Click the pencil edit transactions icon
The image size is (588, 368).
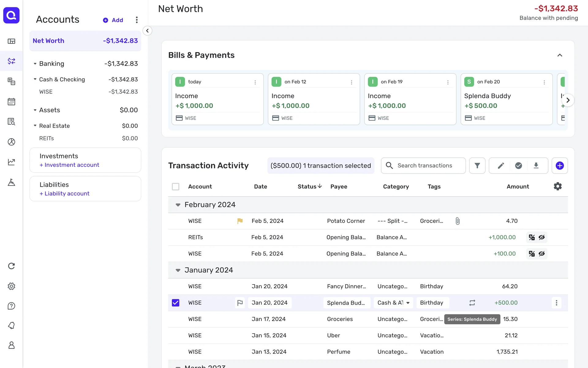[x=501, y=166]
